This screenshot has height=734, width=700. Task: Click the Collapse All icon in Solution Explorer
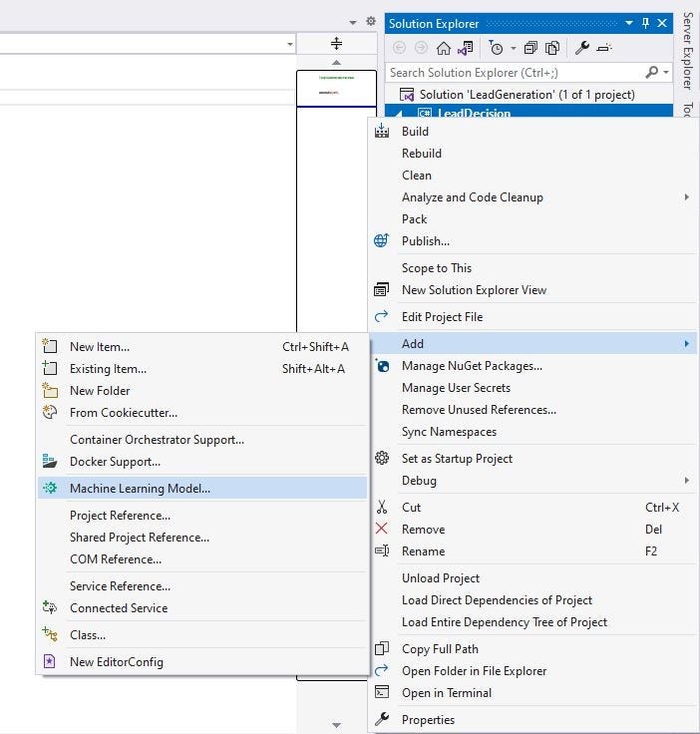coord(530,48)
